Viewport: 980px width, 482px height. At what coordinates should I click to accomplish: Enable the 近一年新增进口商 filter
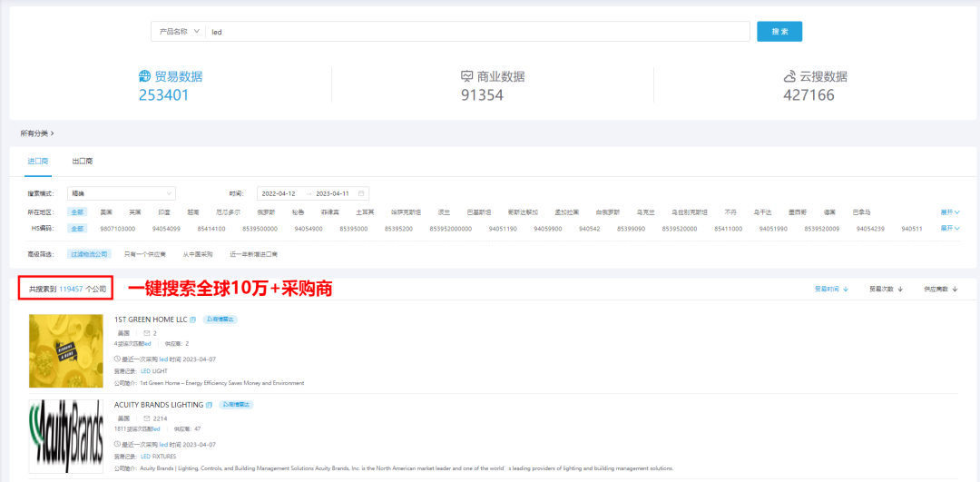pyautogui.click(x=253, y=254)
